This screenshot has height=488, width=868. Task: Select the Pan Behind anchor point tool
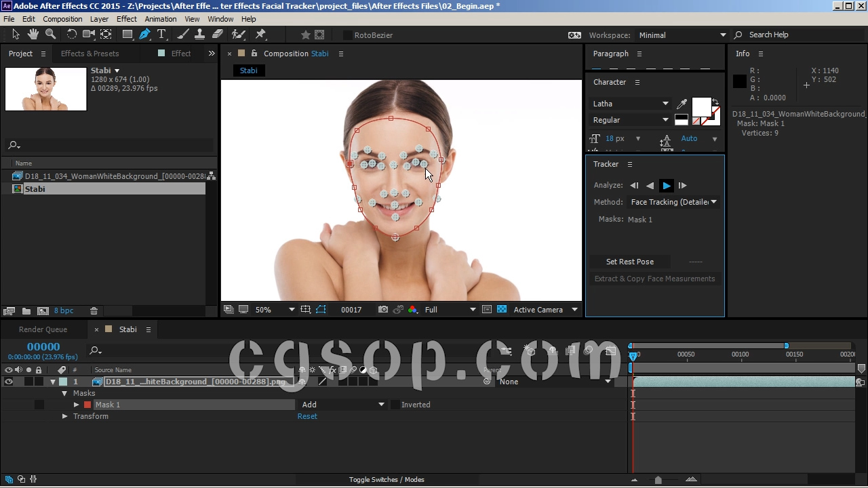pos(106,35)
